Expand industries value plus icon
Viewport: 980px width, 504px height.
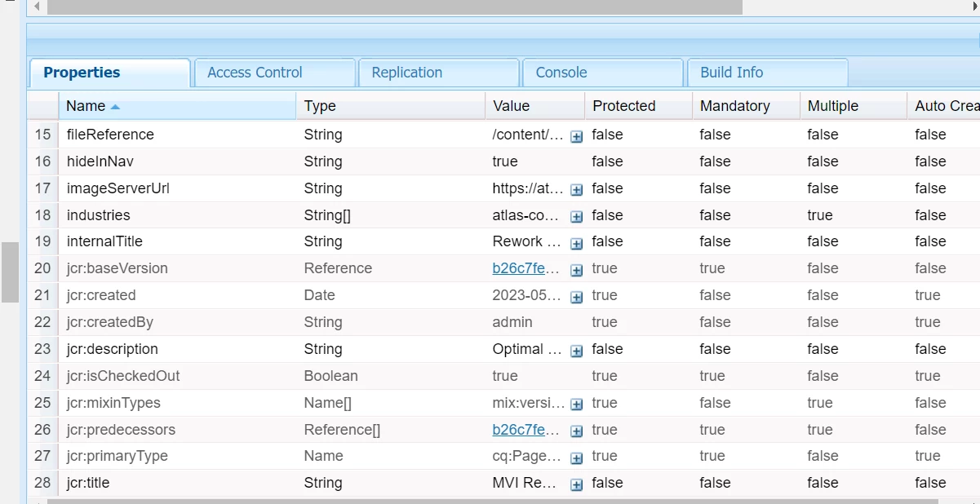click(x=576, y=217)
